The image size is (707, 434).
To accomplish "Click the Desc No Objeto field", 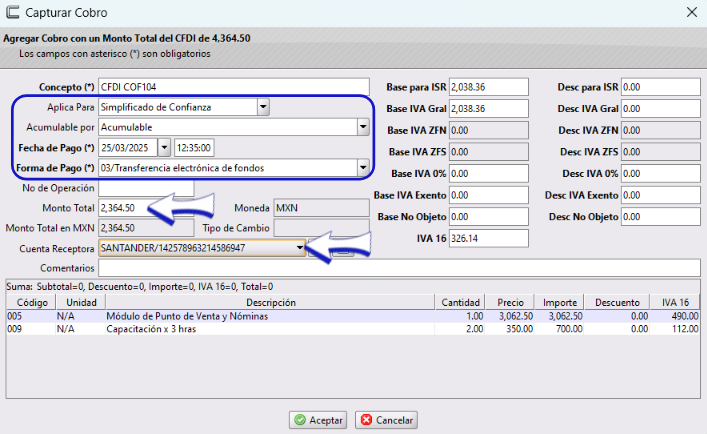I will pos(661,217).
